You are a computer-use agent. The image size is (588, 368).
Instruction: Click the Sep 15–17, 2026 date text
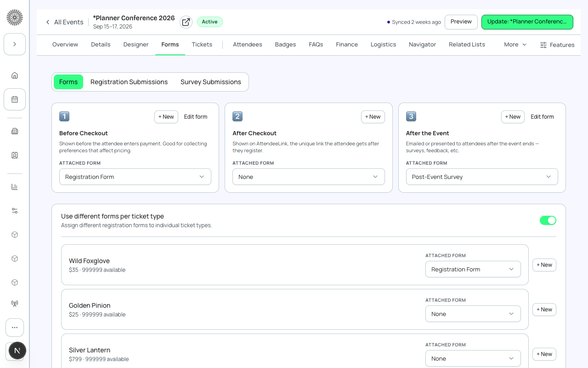(x=113, y=27)
